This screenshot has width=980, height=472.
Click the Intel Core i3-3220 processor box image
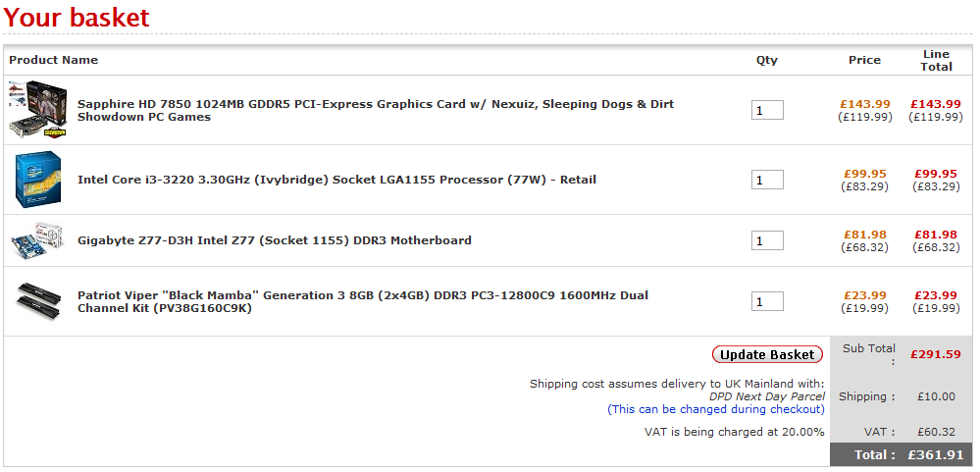coord(38,181)
